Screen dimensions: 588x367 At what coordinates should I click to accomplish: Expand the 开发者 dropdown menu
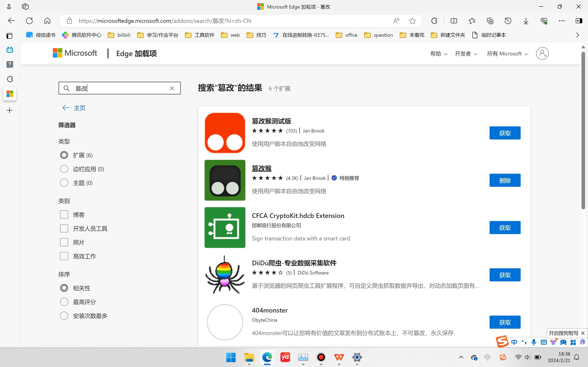[466, 54]
